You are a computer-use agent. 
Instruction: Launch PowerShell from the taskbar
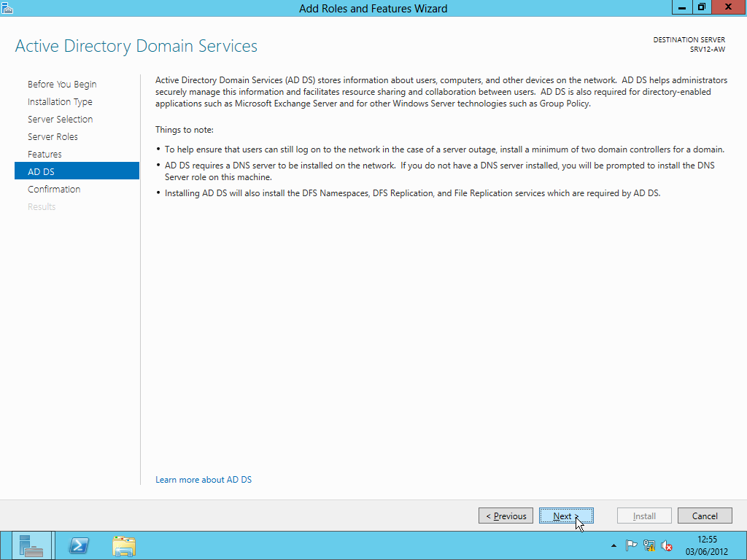79,545
